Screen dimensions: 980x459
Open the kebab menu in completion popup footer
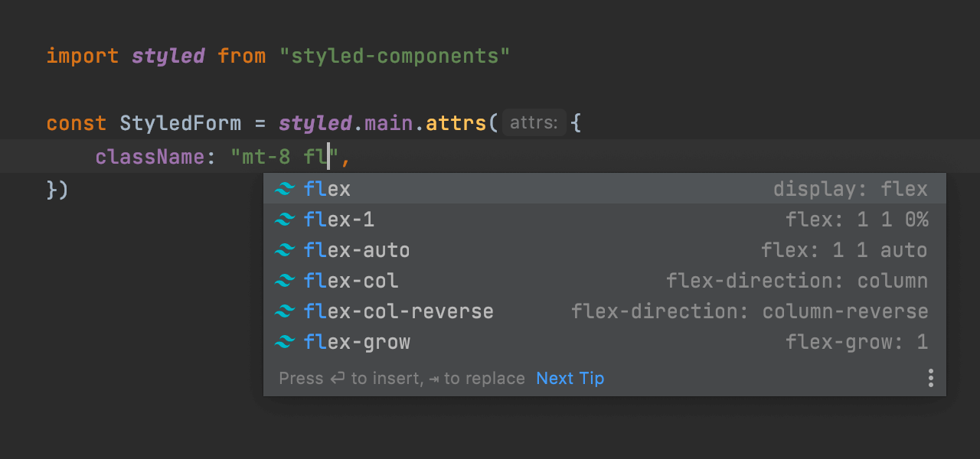tap(931, 377)
